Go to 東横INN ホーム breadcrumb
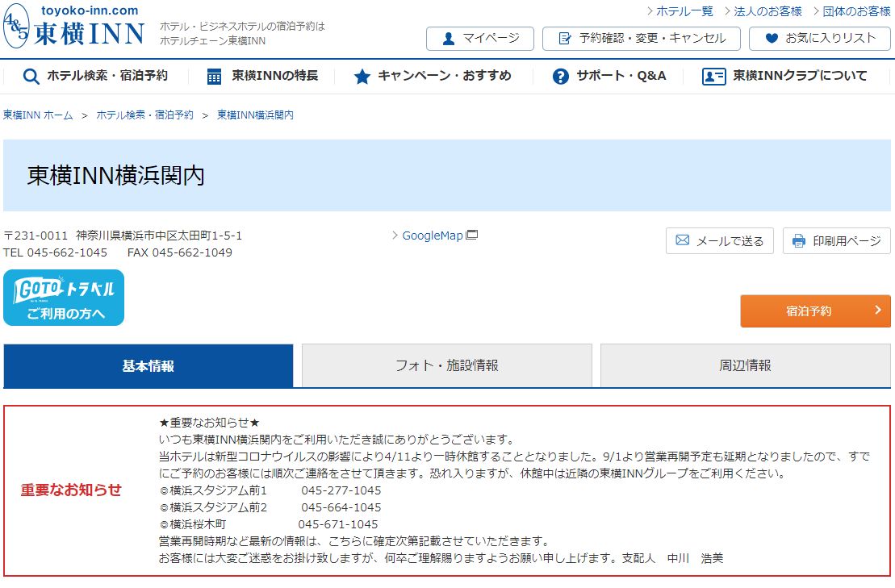The image size is (895, 588). pos(38,115)
